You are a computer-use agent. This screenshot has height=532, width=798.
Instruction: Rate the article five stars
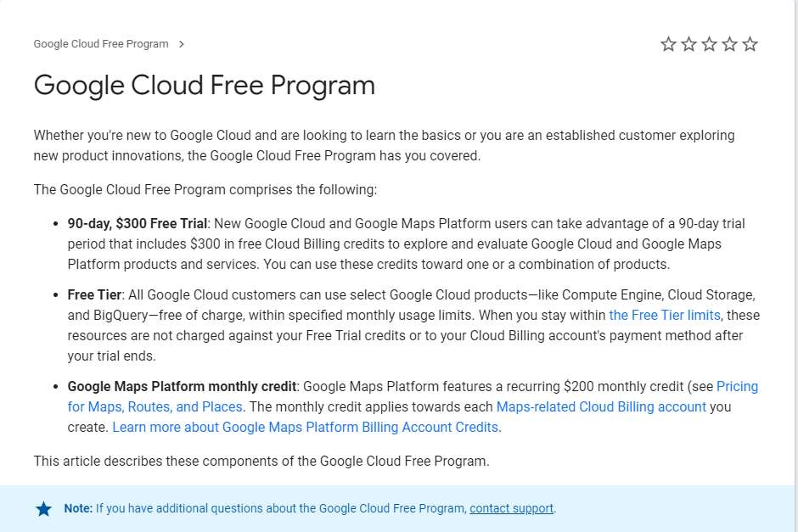coord(750,44)
